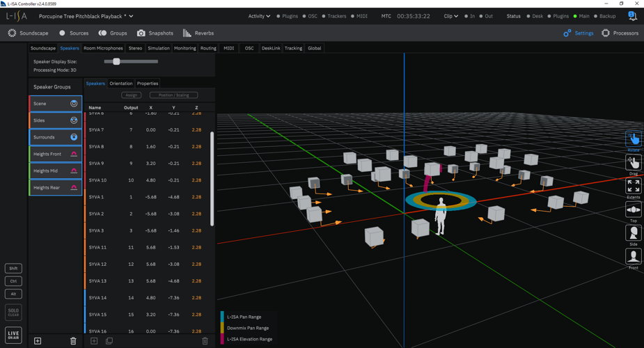Open the Groups view
Image resolution: width=644 pixels, height=348 pixels.
(113, 33)
